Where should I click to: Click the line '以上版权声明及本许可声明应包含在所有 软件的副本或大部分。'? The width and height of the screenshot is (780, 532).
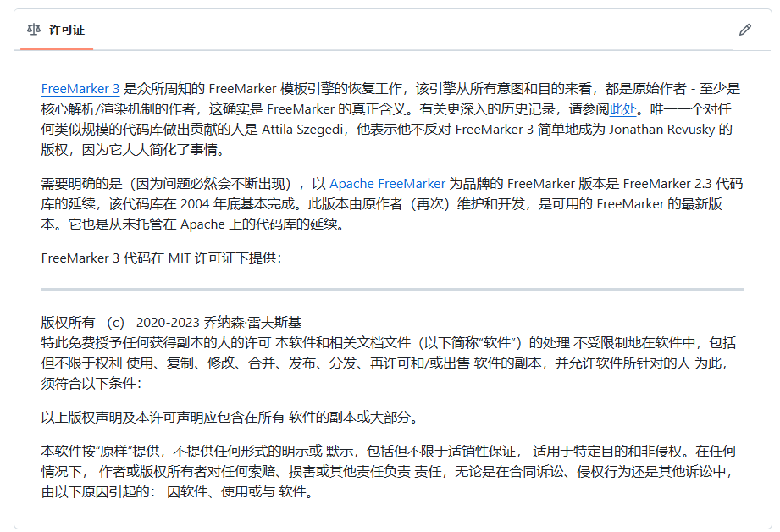[x=229, y=417]
